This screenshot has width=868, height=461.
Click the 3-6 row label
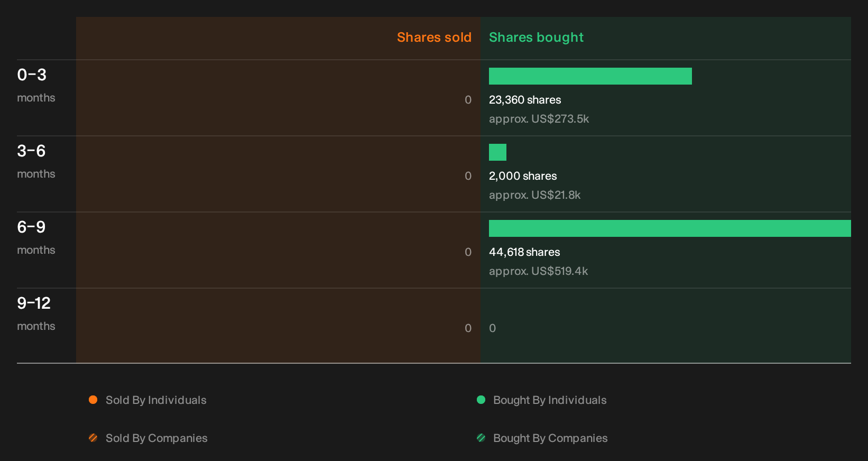[x=31, y=151]
